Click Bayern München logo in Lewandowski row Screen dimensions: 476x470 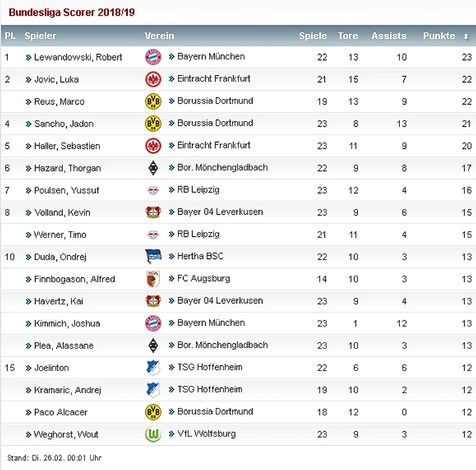point(153,57)
